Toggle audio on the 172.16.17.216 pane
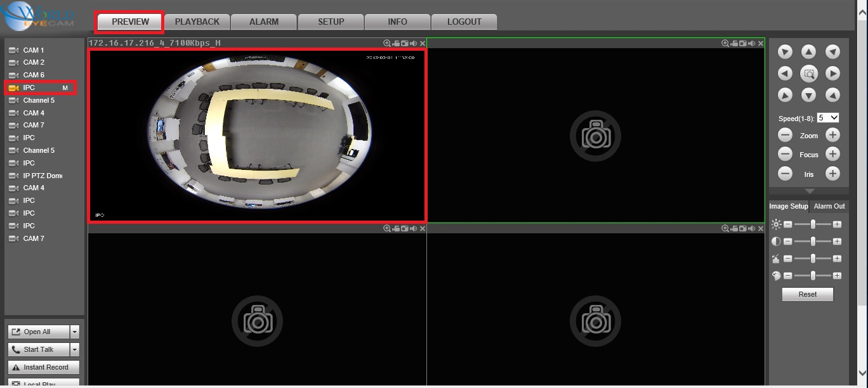868x388 pixels. click(x=414, y=43)
